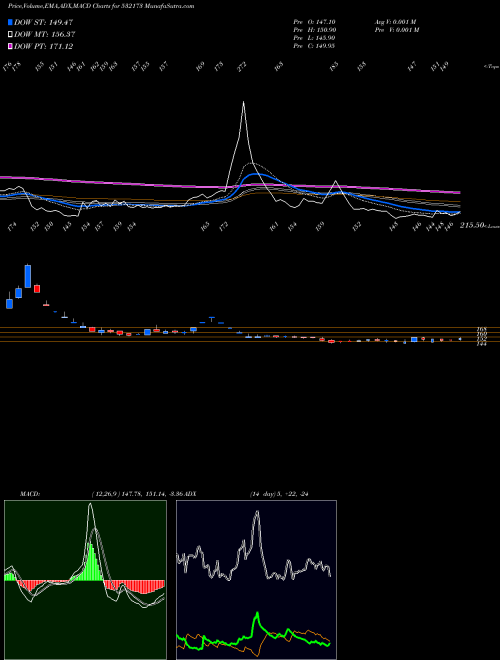Click the tallest blue candlestick in the lower chart
Image resolution: width=500 pixels, height=660 pixels.
pos(28,276)
